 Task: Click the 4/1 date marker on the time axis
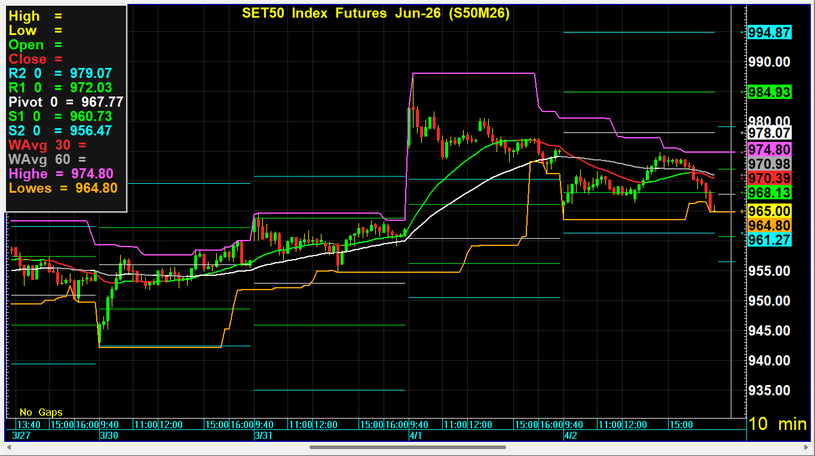click(414, 436)
